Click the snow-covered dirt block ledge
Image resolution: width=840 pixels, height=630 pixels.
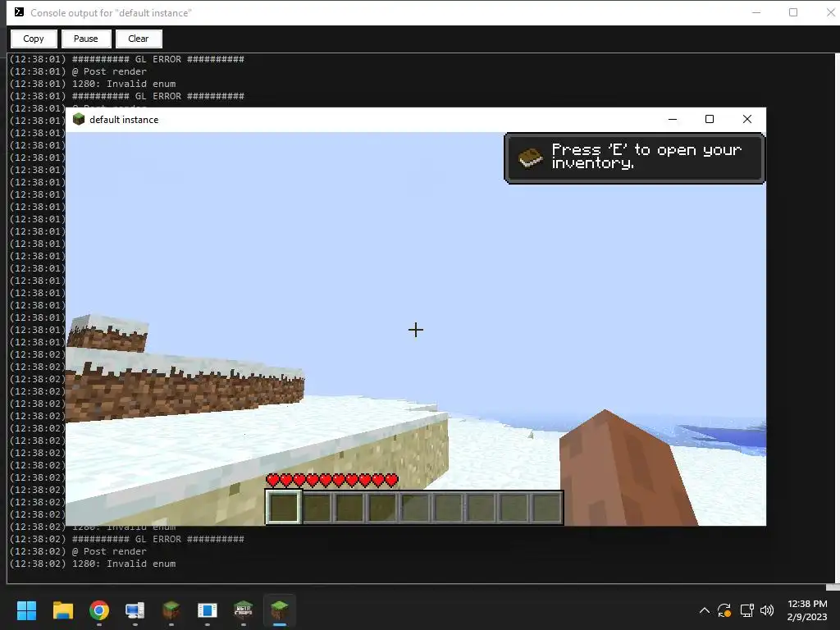click(x=185, y=387)
